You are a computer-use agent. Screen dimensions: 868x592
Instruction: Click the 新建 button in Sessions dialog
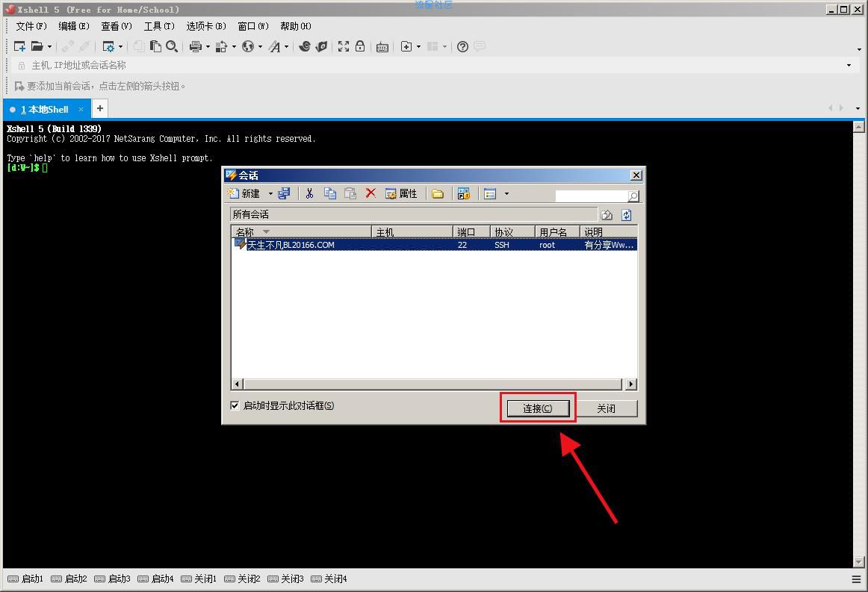click(245, 193)
